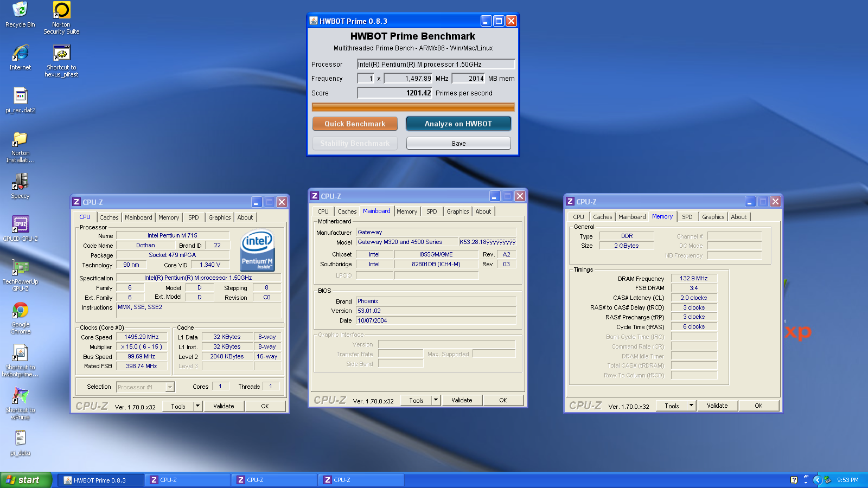Expand Tools dropdown arrow in CPU window
The width and height of the screenshot is (868, 488).
(198, 406)
